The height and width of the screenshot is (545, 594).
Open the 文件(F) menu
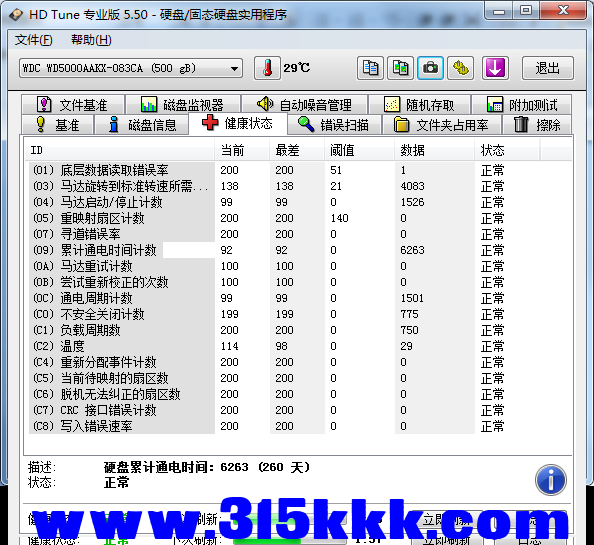pyautogui.click(x=33, y=40)
